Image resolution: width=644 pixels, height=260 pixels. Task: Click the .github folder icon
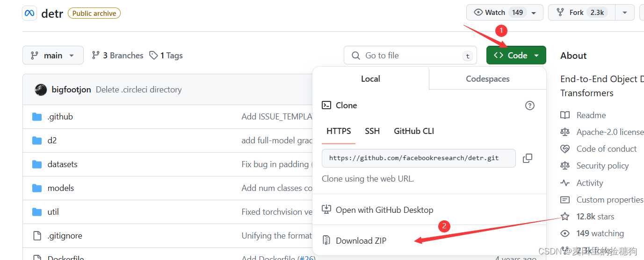(x=37, y=117)
